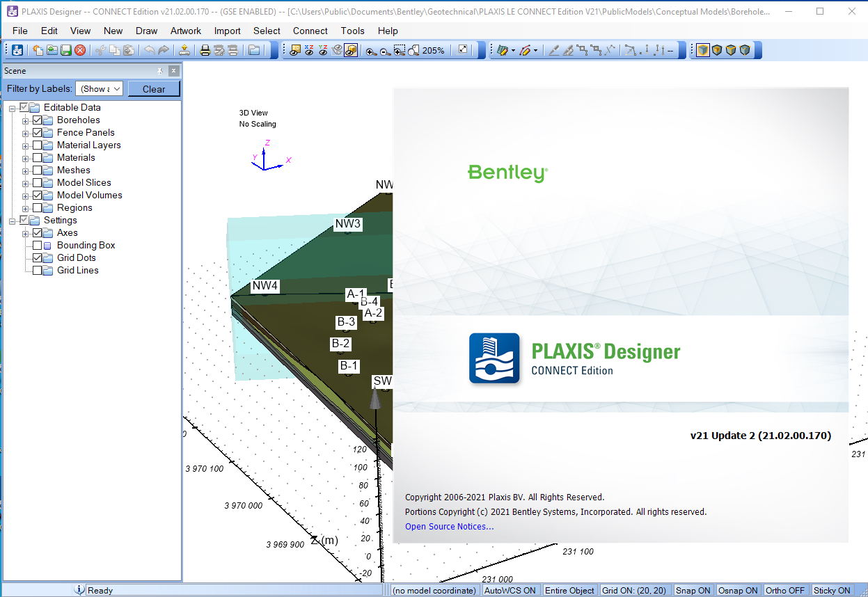Click the scissors Cut icon
The image size is (868, 597).
click(100, 50)
